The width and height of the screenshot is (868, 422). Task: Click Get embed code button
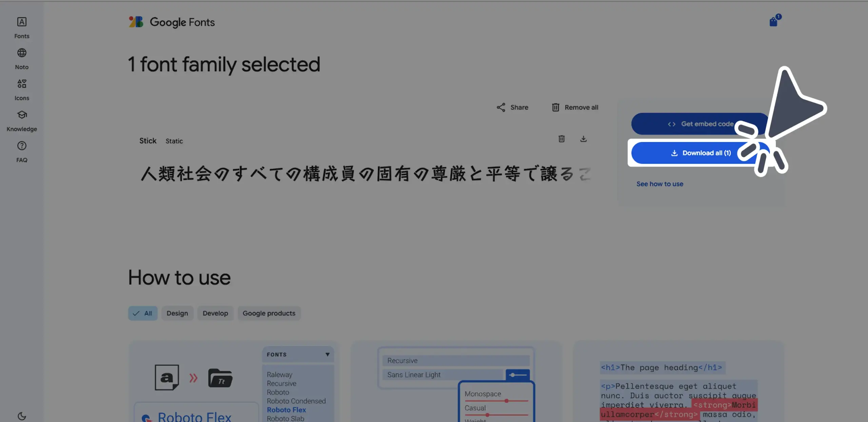(701, 124)
